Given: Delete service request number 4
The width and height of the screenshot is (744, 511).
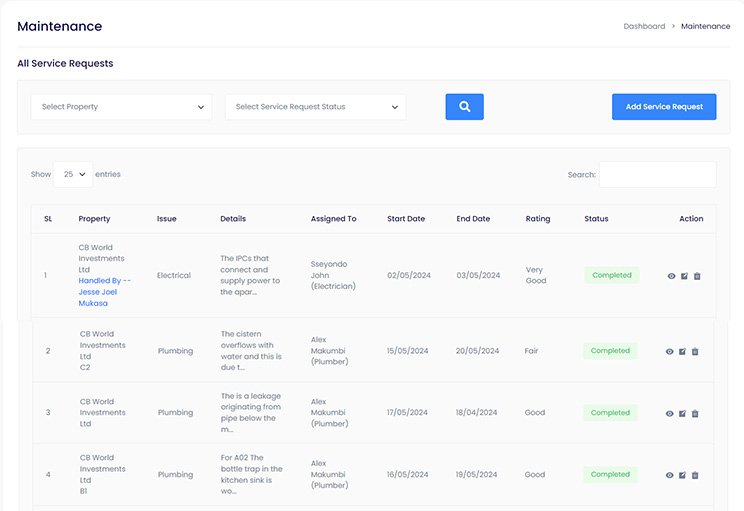Looking at the screenshot, I should pos(695,476).
